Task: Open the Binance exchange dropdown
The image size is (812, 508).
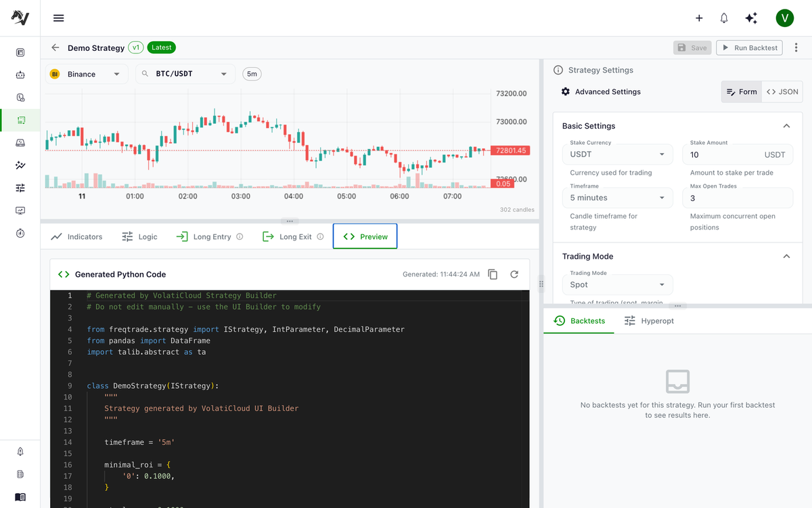Action: click(x=87, y=74)
